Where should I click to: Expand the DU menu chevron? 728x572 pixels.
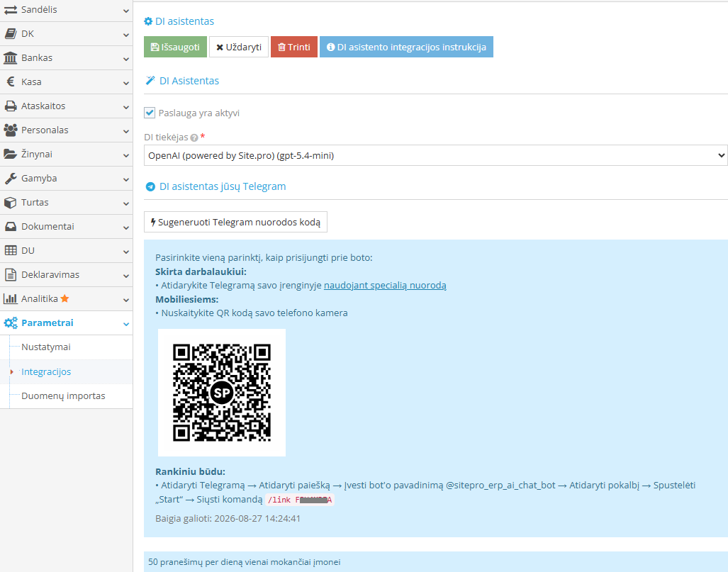point(125,252)
